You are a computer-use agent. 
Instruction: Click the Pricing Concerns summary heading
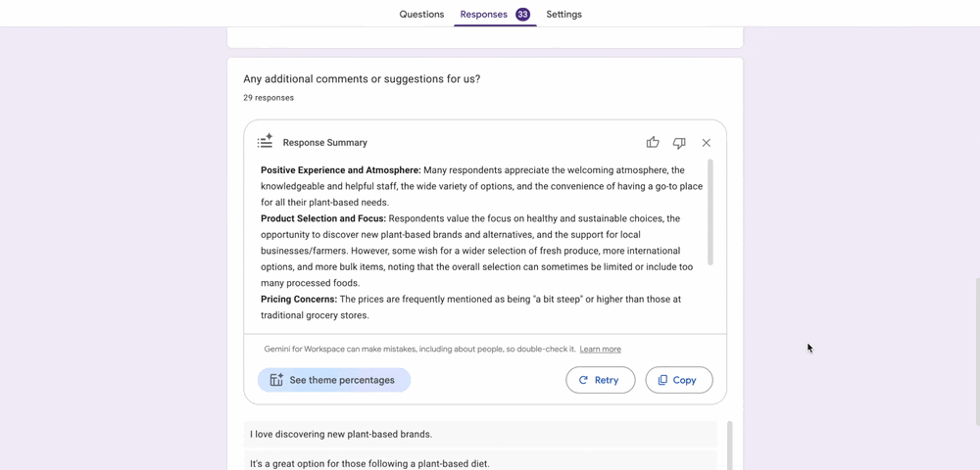[298, 300]
